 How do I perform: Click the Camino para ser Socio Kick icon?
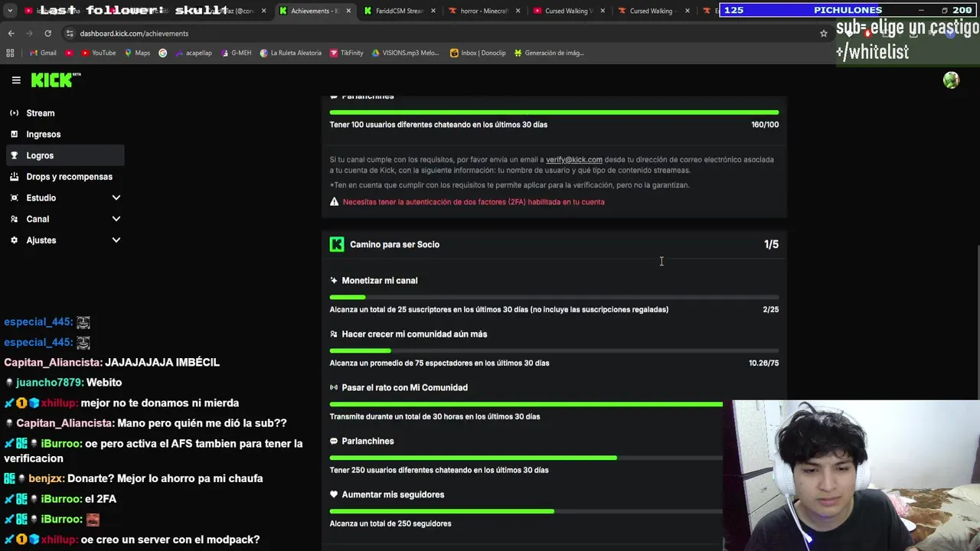(x=337, y=244)
